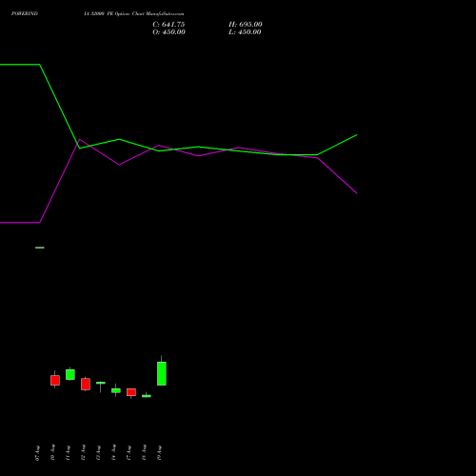Select the red candle for 10 Aug
The height and width of the screenshot is (476, 476).
(55, 380)
